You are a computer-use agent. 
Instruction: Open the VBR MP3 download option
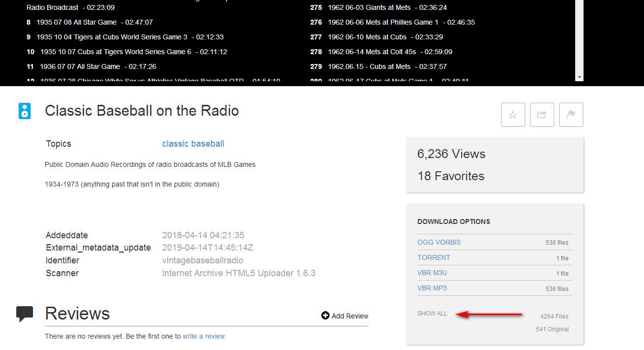(432, 288)
